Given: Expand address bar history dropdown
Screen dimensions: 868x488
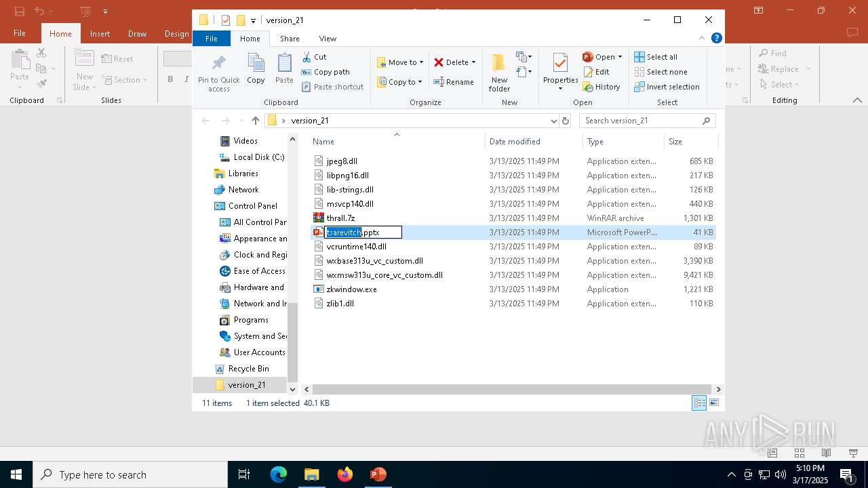Looking at the screenshot, I should click(554, 121).
